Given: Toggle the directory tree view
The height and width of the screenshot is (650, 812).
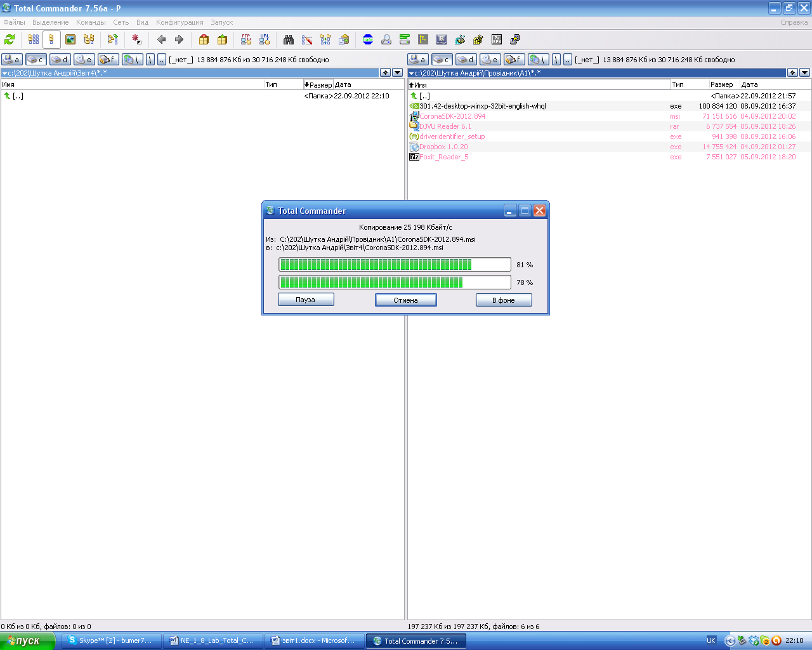Looking at the screenshot, I should [89, 39].
